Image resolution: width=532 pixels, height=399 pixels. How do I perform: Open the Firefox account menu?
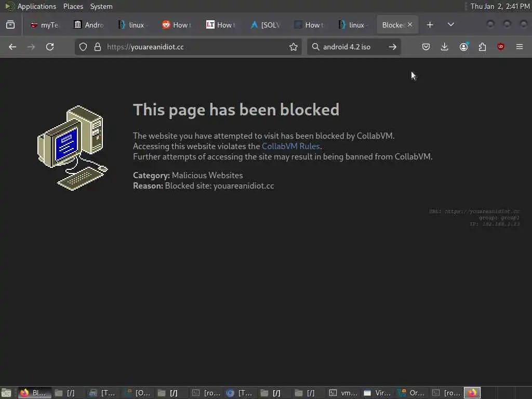tap(464, 47)
